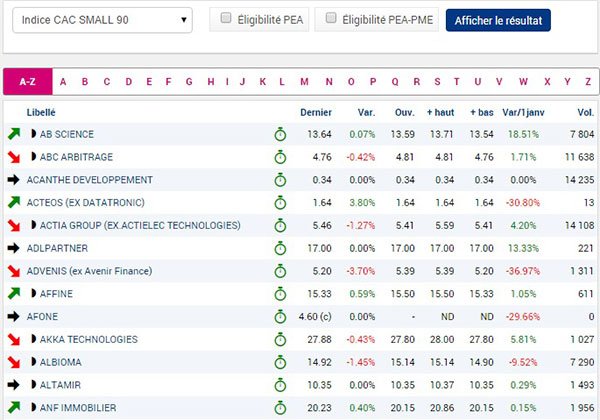Filter stocks by letter S
600x420 pixels.
(437, 81)
